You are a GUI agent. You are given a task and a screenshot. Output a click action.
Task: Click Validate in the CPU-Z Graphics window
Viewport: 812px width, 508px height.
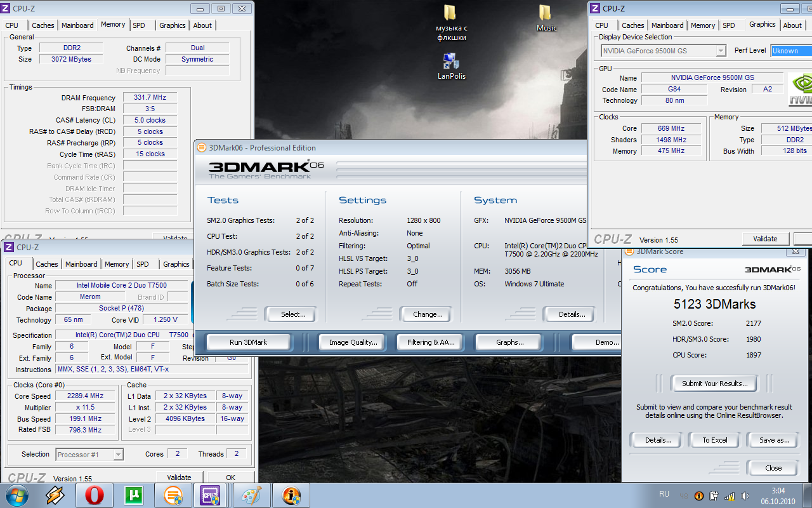click(765, 239)
